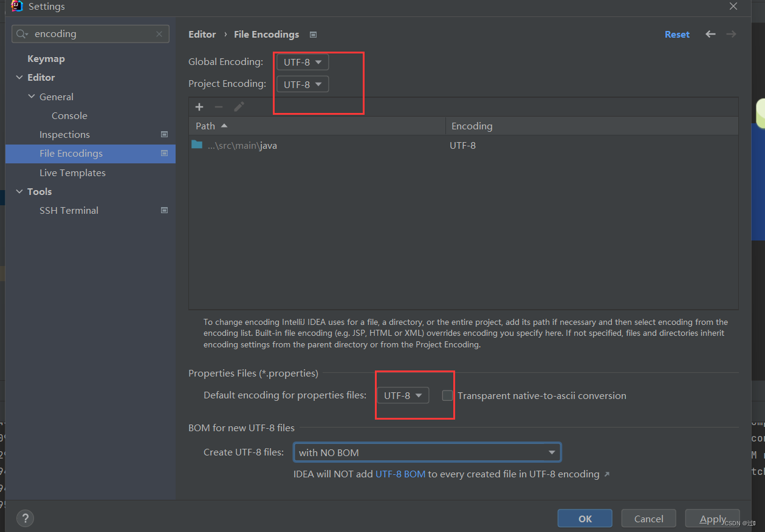Open the UTF-8 BOM link

coord(400,474)
